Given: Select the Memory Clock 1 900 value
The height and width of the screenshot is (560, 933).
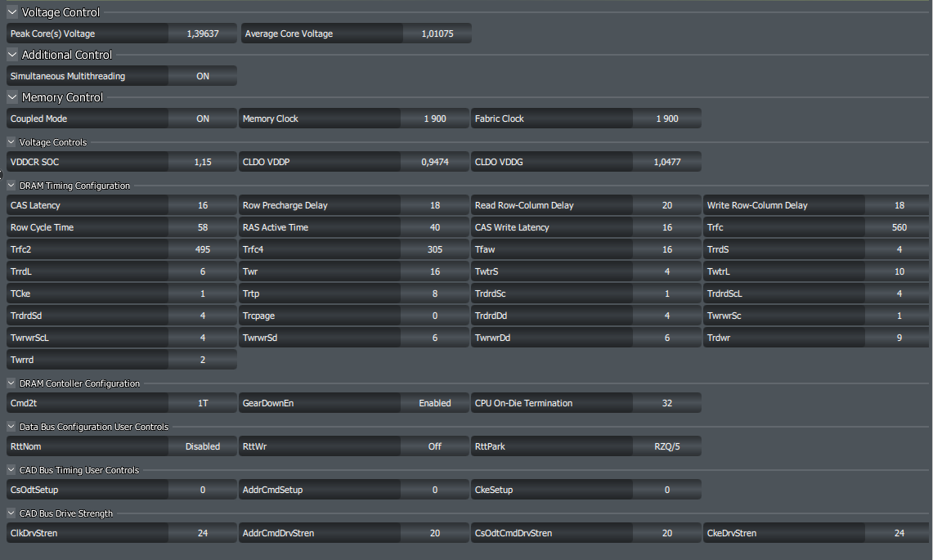Looking at the screenshot, I should tap(435, 119).
